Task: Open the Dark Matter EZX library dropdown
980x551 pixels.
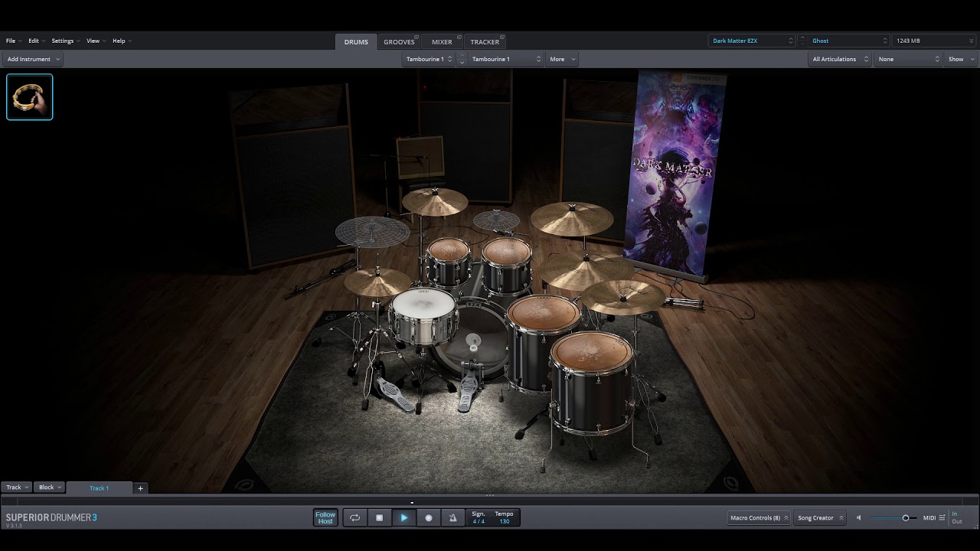Action: point(753,41)
